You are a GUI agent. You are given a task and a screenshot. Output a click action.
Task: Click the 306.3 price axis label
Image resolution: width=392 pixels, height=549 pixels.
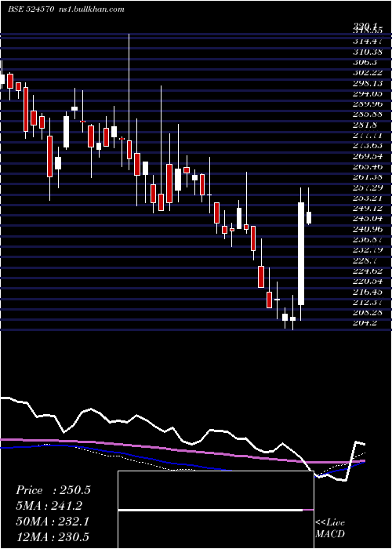(365, 62)
